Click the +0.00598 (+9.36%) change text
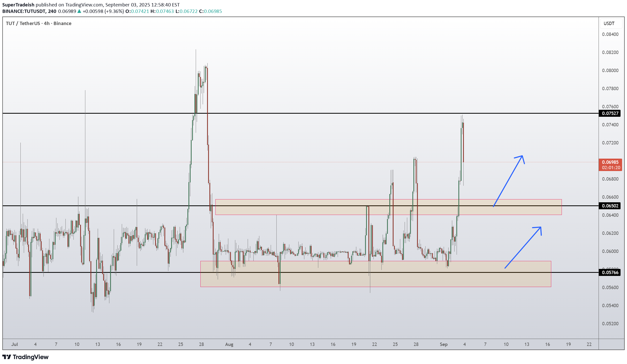This screenshot has height=364, width=627. [x=103, y=11]
